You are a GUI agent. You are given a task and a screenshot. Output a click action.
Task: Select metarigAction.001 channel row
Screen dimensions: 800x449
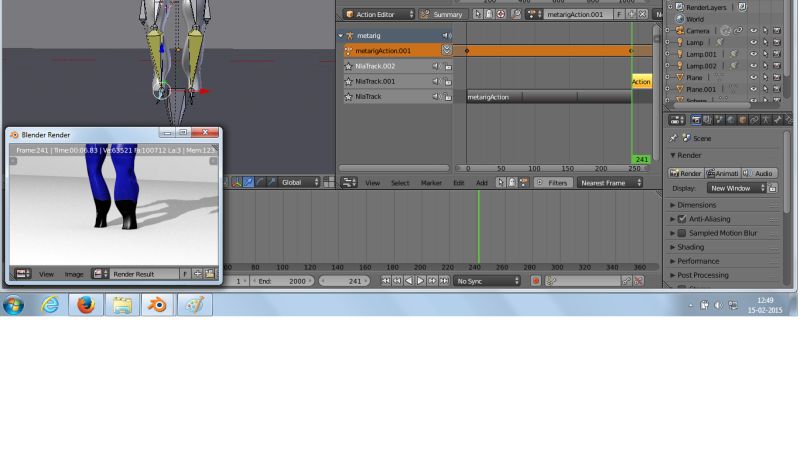click(x=392, y=51)
